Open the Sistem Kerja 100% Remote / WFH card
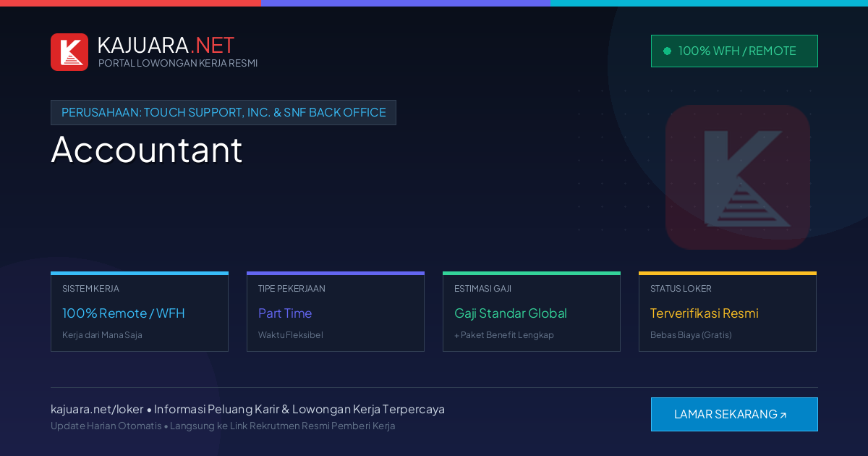The height and width of the screenshot is (456, 868). [140, 312]
